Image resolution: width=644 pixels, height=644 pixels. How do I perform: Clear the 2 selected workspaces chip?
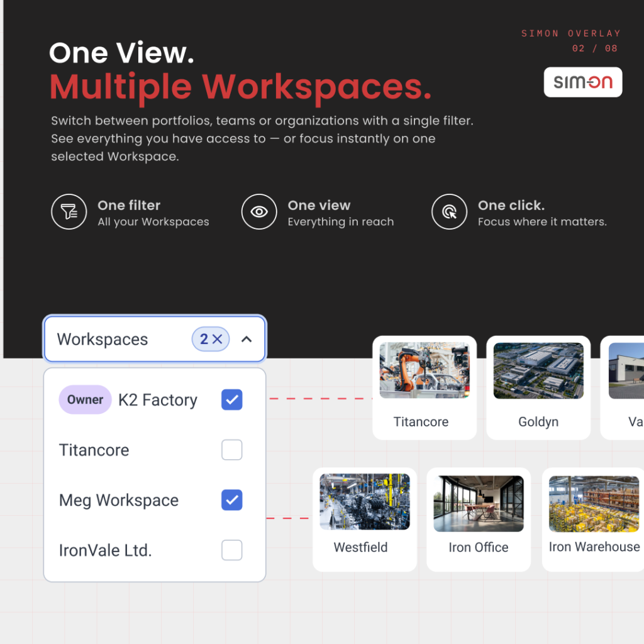click(211, 339)
